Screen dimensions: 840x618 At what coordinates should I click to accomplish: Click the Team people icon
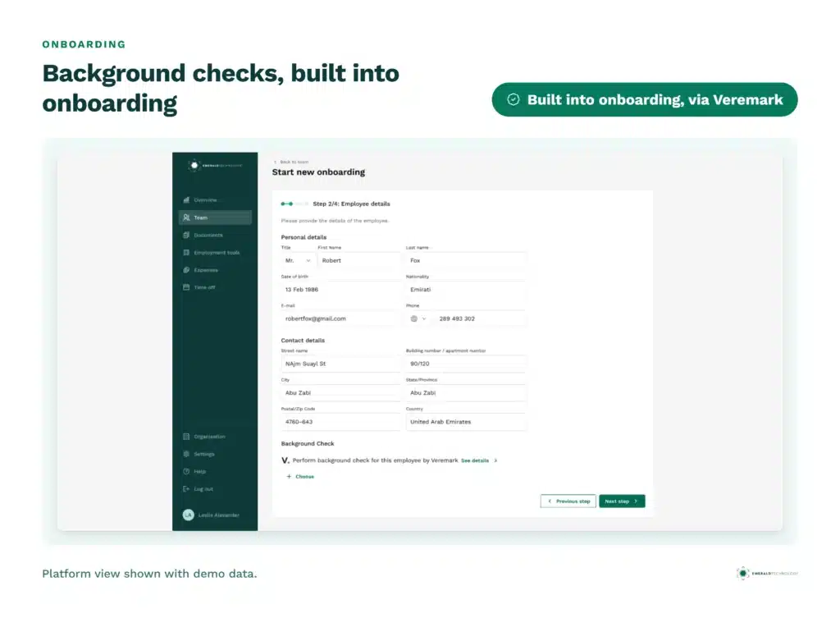186,217
